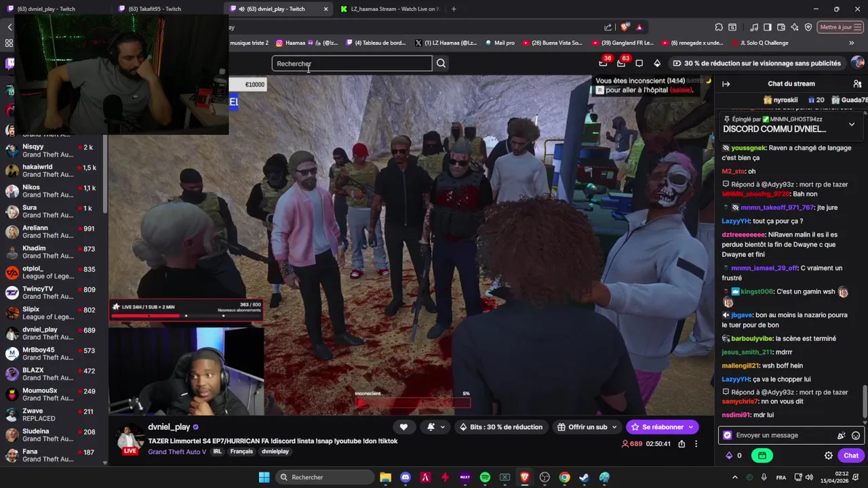Open the user avatar menu in Twitch header
The height and width of the screenshot is (488, 868).
[858, 63]
